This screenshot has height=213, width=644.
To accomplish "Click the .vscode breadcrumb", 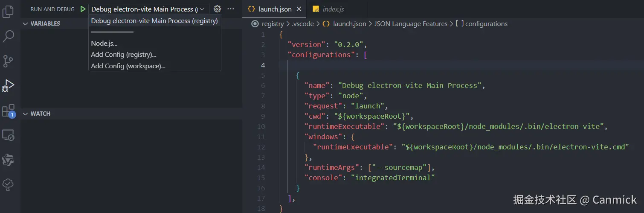I will point(302,24).
